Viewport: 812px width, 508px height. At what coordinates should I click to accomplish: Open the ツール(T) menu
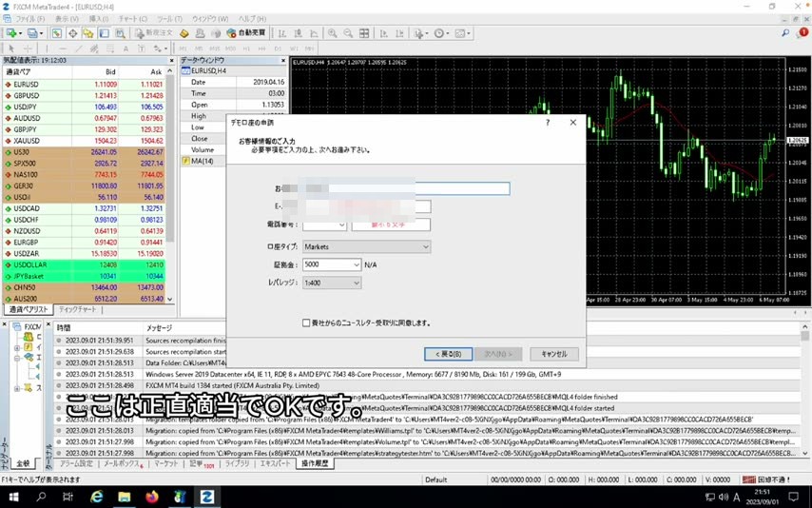(x=169, y=19)
